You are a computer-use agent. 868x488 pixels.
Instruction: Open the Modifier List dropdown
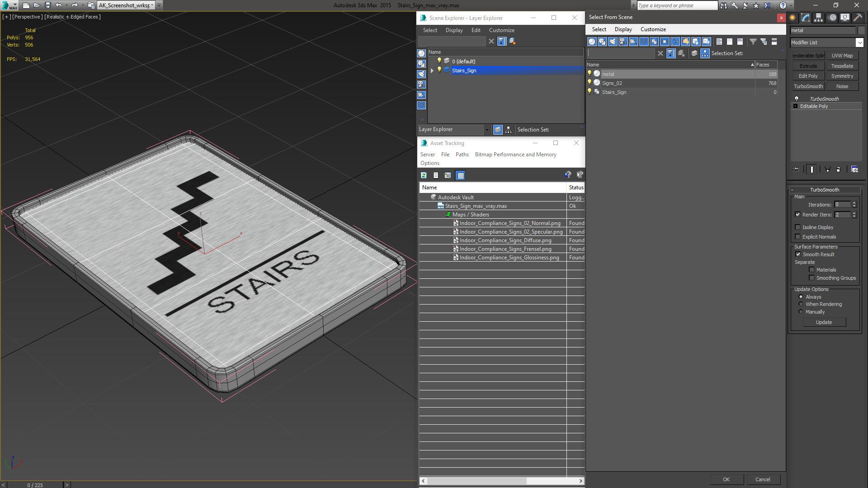click(859, 42)
